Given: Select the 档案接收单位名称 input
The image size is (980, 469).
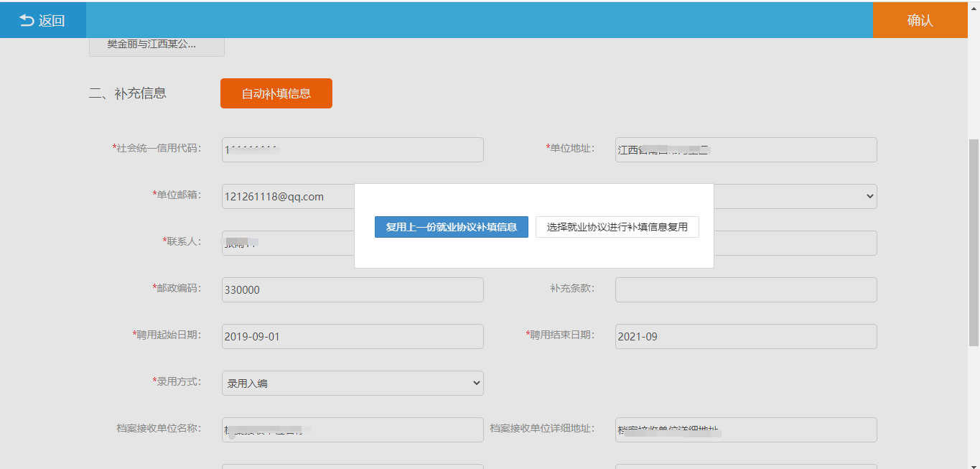Looking at the screenshot, I should [353, 429].
